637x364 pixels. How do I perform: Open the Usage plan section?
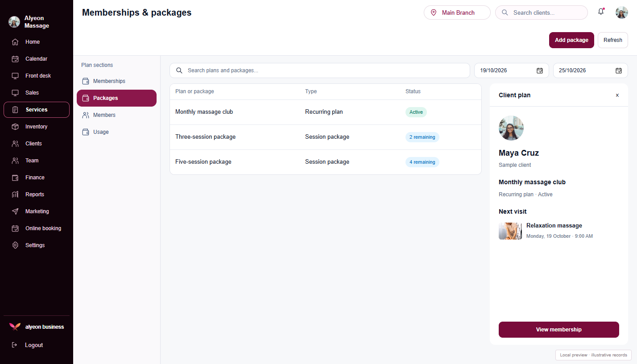[x=116, y=132]
